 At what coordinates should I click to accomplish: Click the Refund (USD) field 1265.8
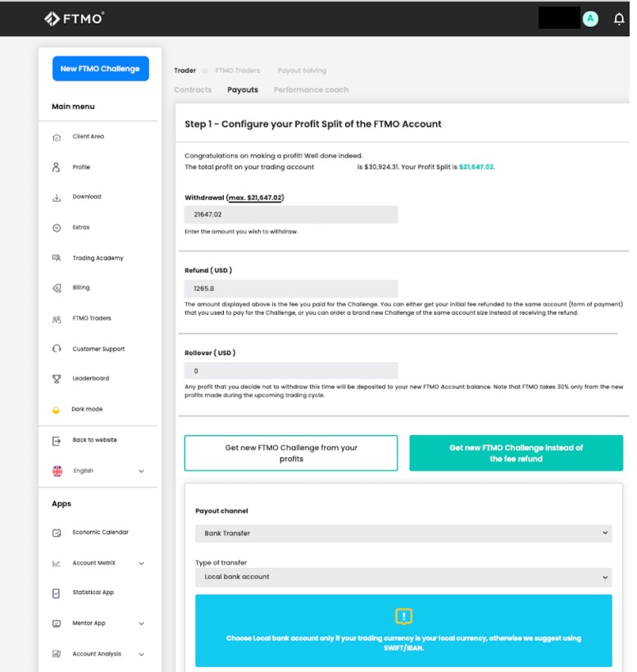[x=291, y=288]
